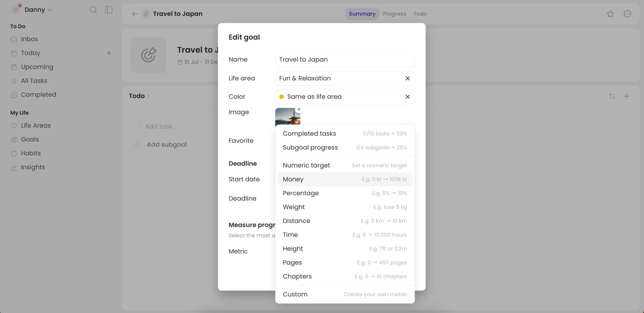This screenshot has height=313, width=644.
Task: Open search from the sidebar
Action: coord(93,10)
